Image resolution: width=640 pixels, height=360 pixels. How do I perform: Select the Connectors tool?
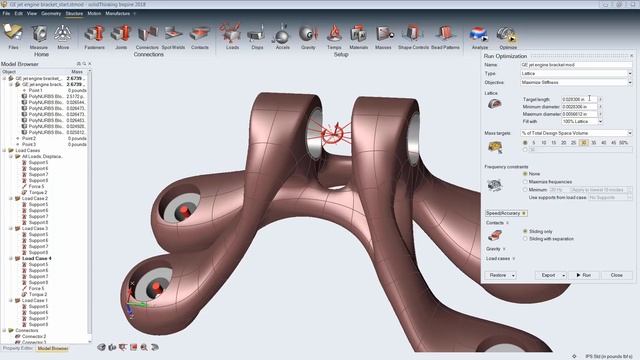[147, 34]
